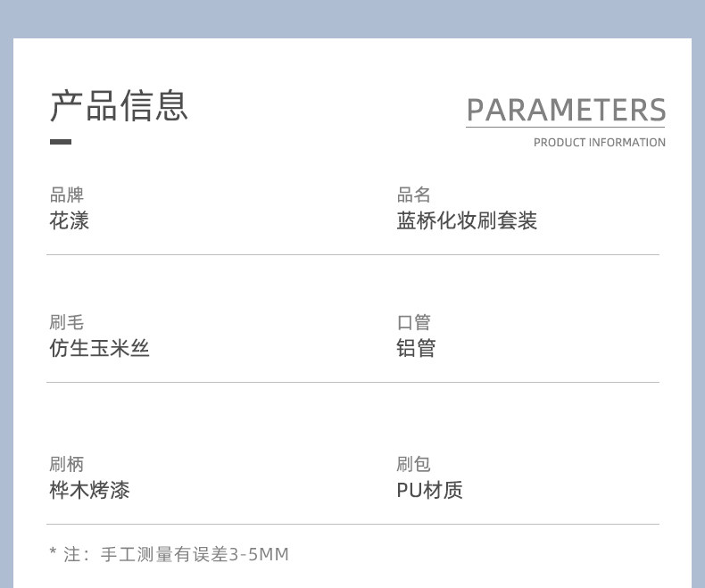Click the 刷毛 label

point(66,323)
